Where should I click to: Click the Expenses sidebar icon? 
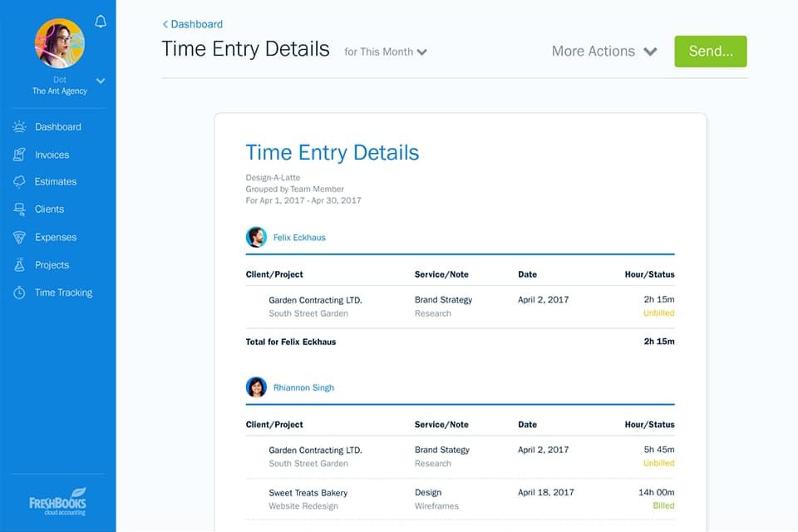[x=19, y=237]
